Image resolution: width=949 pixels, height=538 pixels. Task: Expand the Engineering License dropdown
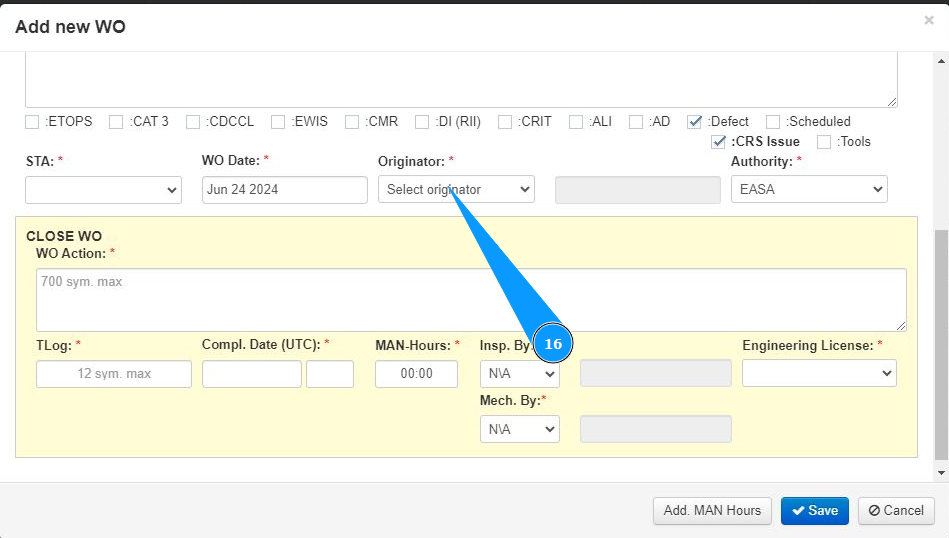pyautogui.click(x=819, y=373)
